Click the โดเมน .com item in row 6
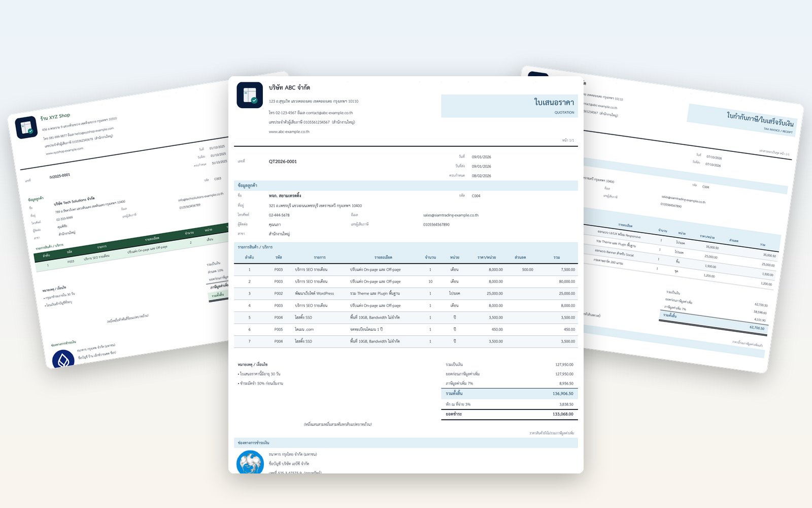The width and height of the screenshot is (812, 508). tap(304, 330)
